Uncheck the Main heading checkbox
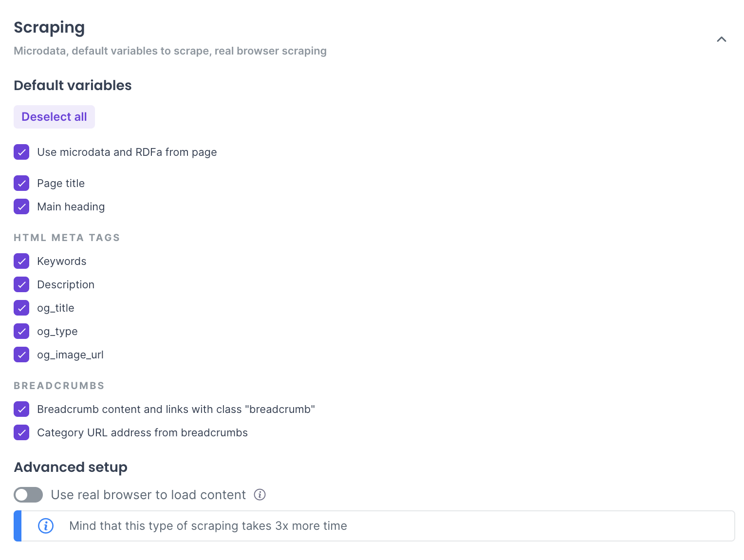Viewport: 744px width, 560px height. (x=21, y=206)
